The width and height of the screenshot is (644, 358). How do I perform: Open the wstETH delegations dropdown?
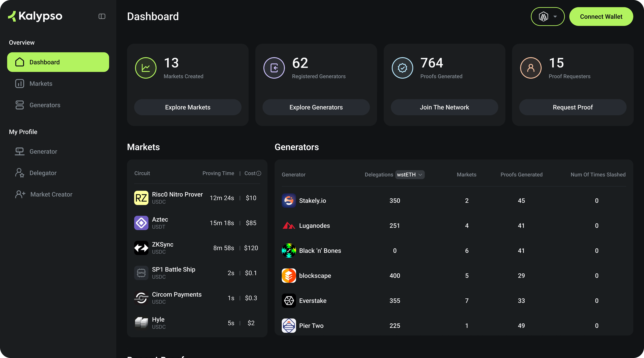409,174
